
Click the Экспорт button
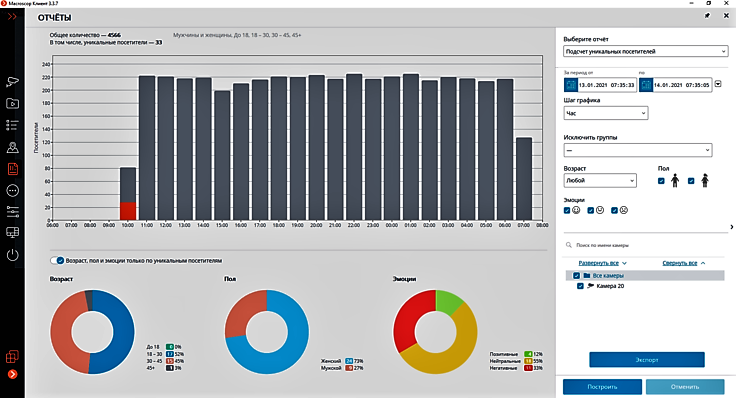click(x=647, y=360)
